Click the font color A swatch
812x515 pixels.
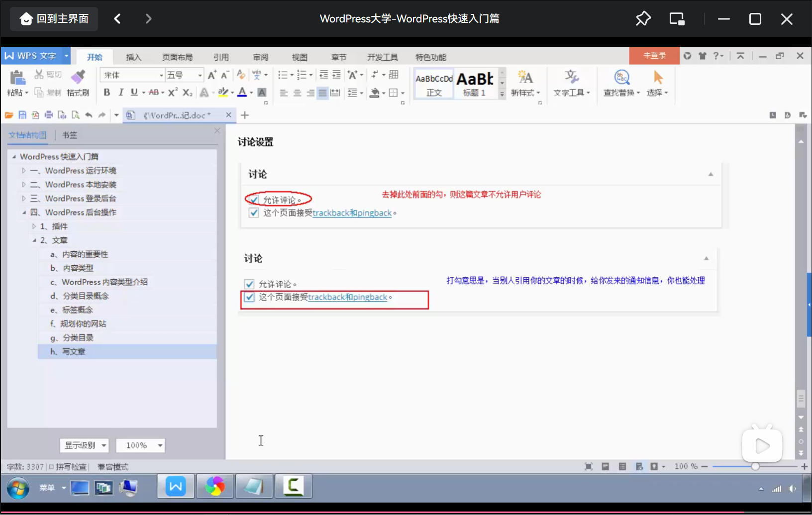[x=242, y=92]
